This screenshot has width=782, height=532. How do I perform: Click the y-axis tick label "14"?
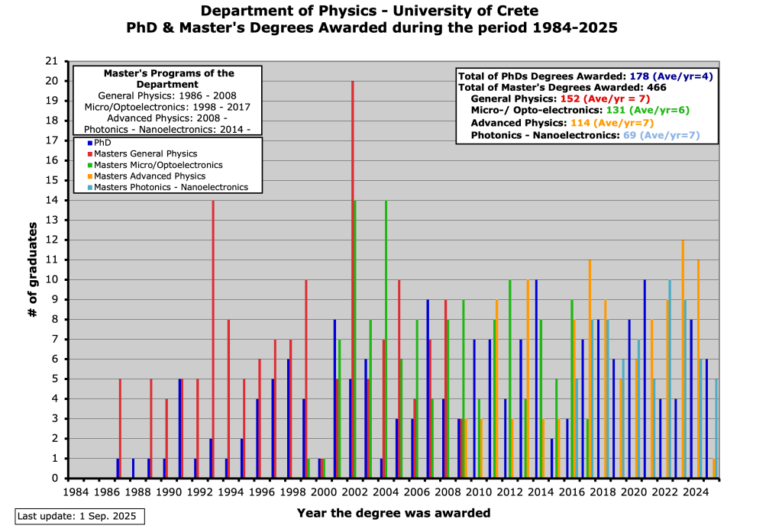coord(52,200)
